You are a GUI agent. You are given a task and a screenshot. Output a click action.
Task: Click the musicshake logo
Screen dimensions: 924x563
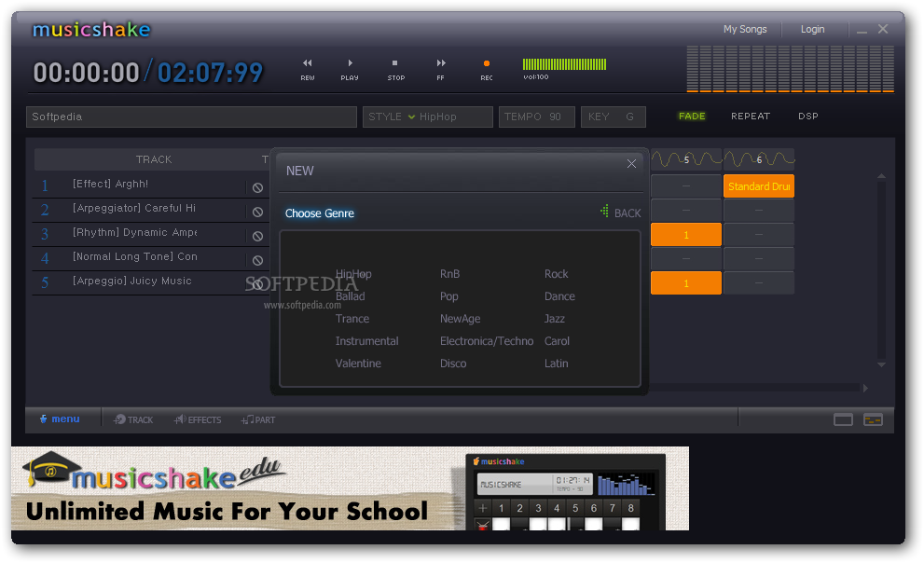91,29
